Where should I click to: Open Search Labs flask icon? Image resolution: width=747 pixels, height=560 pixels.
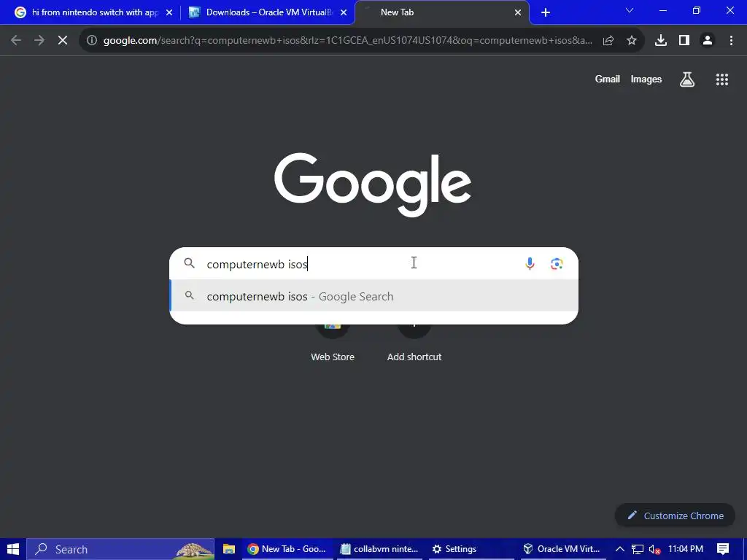[687, 79]
